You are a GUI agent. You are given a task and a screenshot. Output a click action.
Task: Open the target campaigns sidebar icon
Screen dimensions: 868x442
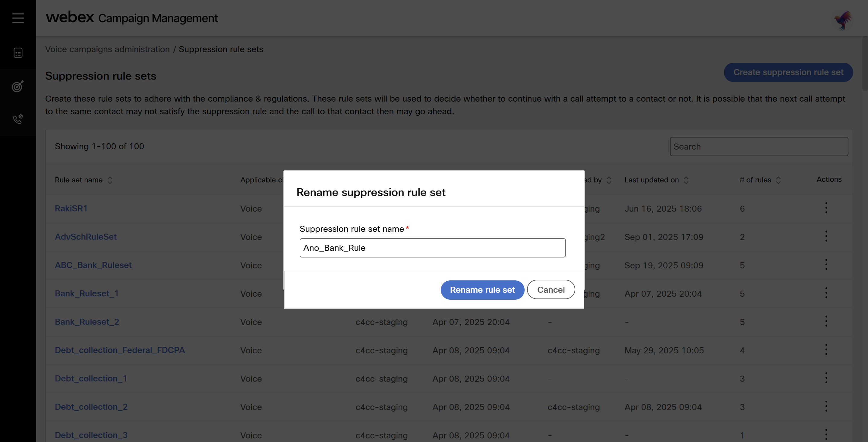18,86
